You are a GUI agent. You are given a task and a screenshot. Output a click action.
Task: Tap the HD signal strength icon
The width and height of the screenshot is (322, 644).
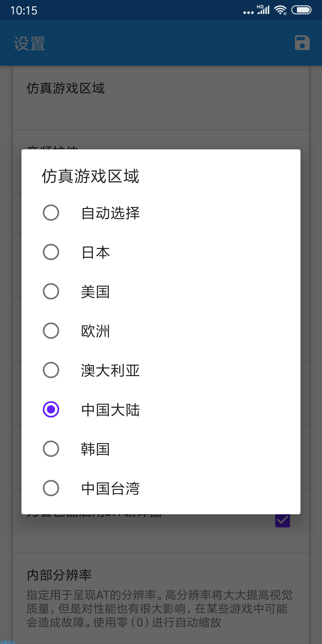[263, 10]
